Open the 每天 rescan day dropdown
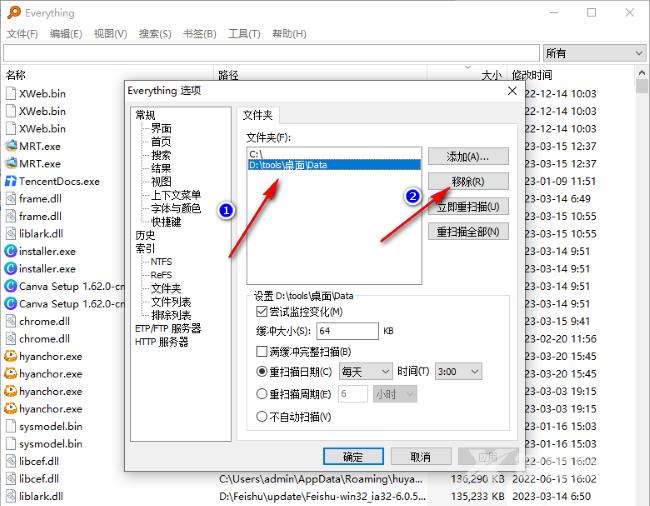 [366, 371]
